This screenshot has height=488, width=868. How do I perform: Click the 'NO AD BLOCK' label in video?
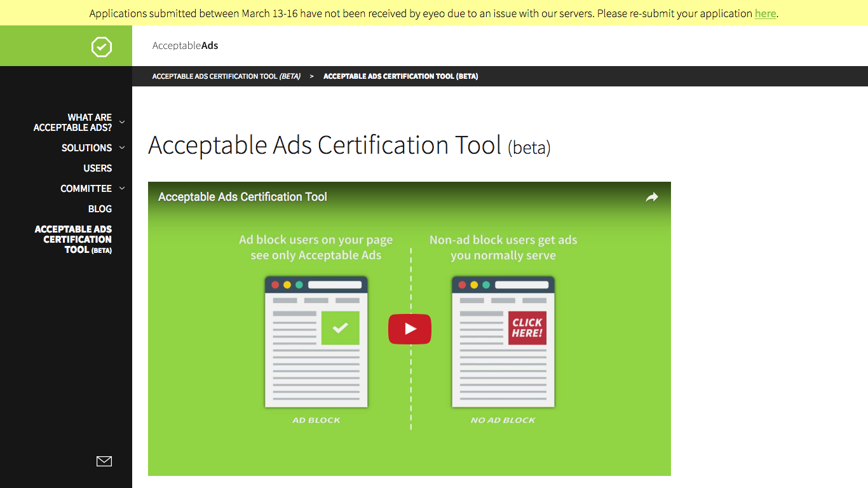(x=503, y=420)
